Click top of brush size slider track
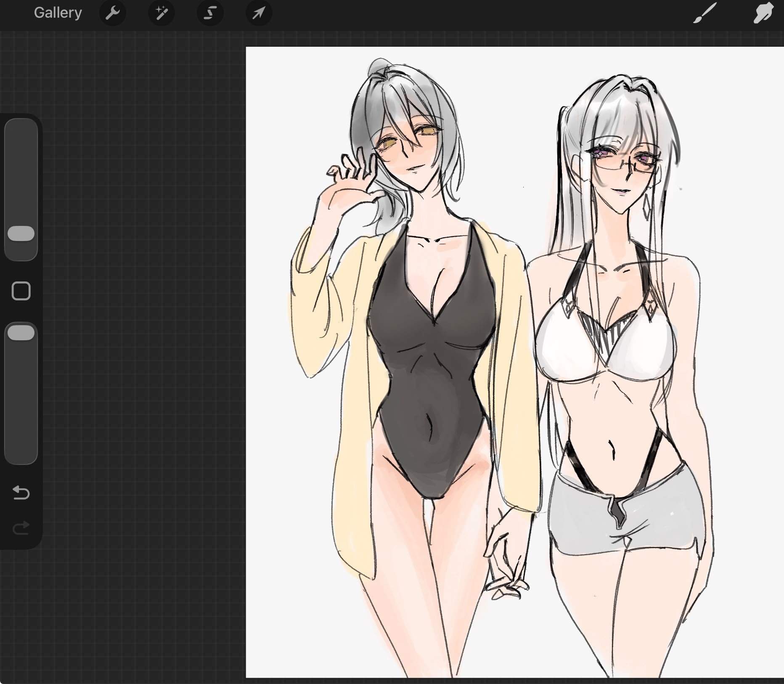 click(x=21, y=126)
